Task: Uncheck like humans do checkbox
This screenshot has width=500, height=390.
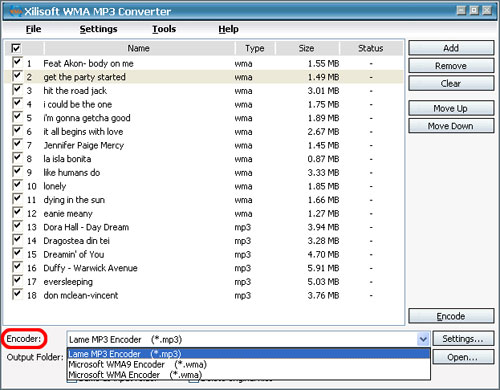Action: [x=17, y=172]
